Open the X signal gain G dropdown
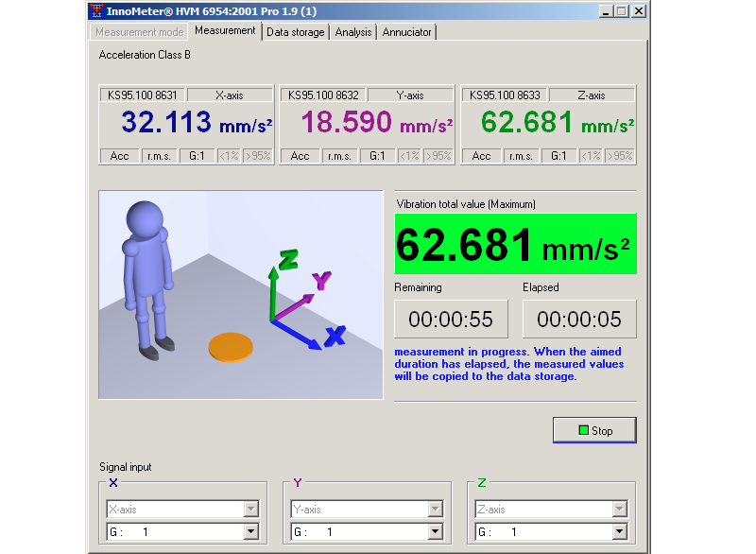This screenshot has width=756, height=554. click(250, 532)
